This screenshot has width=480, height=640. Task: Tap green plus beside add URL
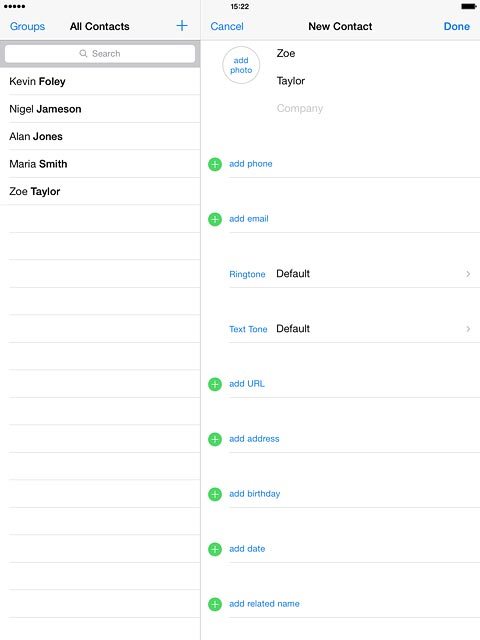pos(215,384)
